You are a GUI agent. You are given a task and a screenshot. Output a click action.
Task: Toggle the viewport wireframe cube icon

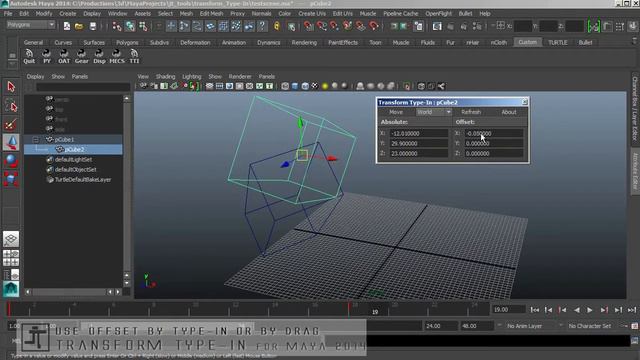285,86
